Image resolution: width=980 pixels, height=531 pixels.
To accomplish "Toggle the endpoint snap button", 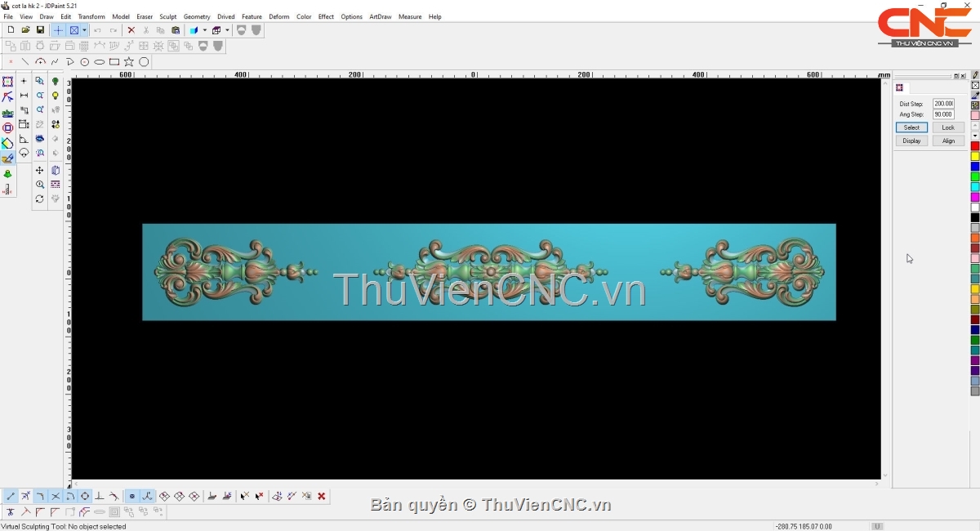I will click(x=11, y=496).
